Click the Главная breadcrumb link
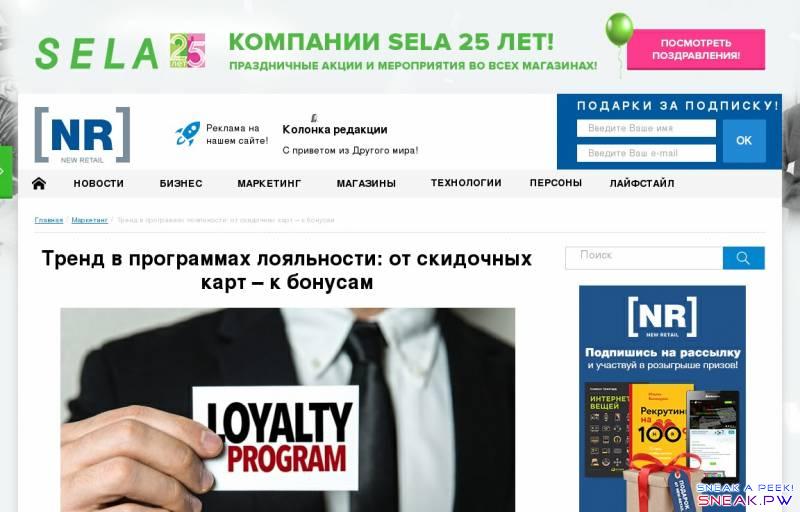Viewport: 800px width, 512px height. click(48, 220)
